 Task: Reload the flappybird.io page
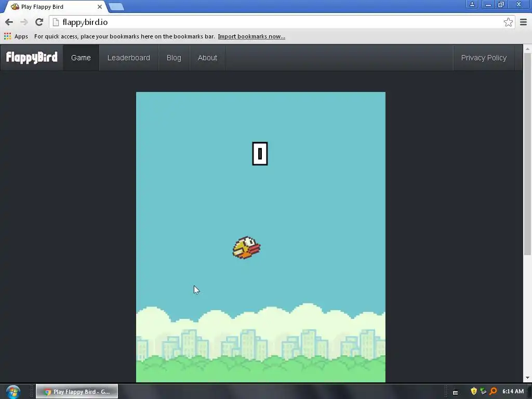pyautogui.click(x=39, y=22)
